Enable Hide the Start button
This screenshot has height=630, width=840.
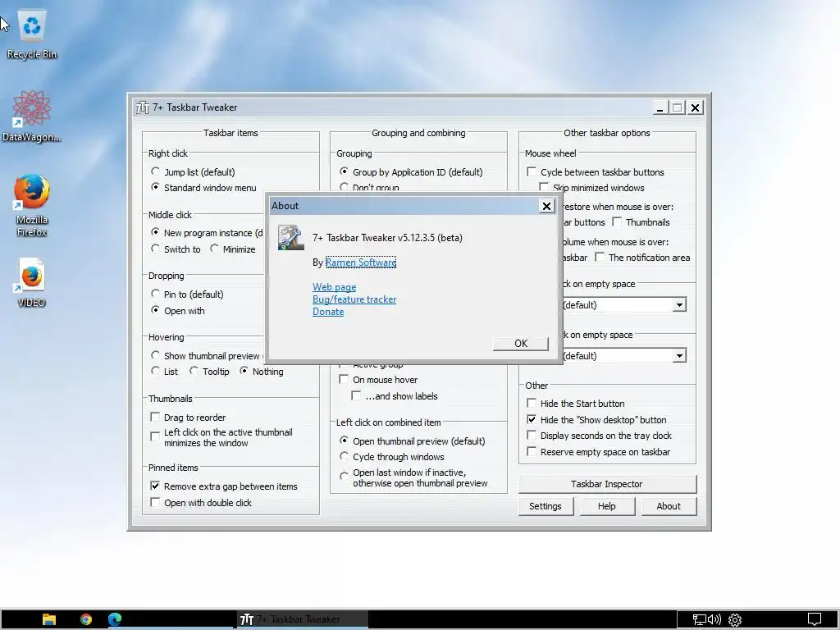[x=532, y=403]
